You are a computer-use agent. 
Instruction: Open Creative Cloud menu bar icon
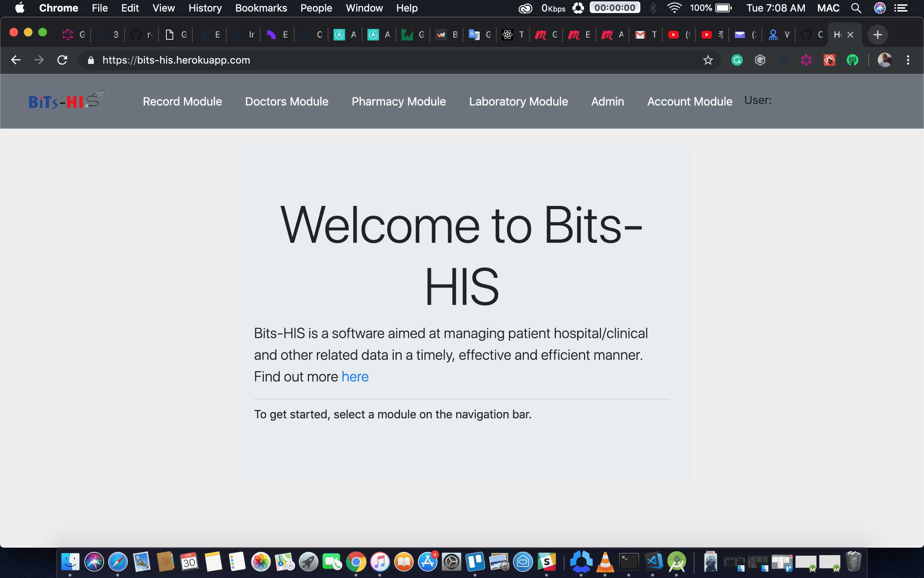(x=526, y=8)
